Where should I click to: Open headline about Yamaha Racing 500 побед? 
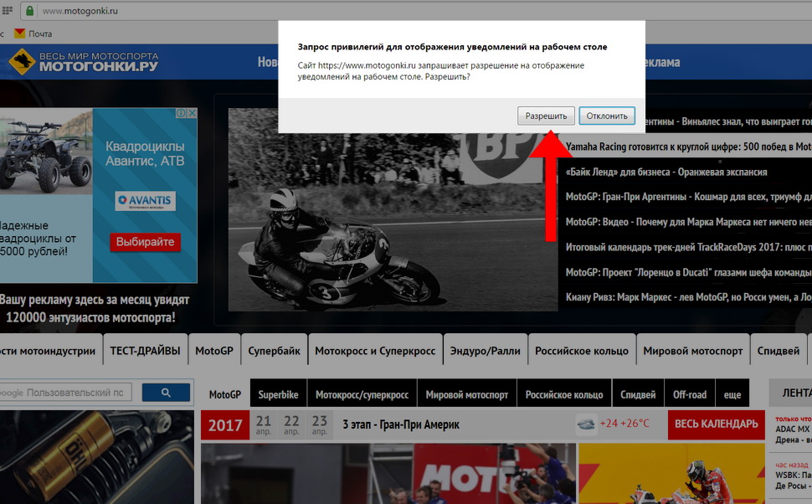point(688,147)
